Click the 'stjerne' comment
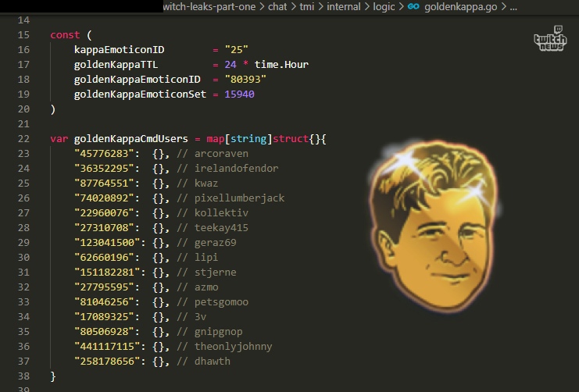The width and height of the screenshot is (579, 392). [216, 273]
